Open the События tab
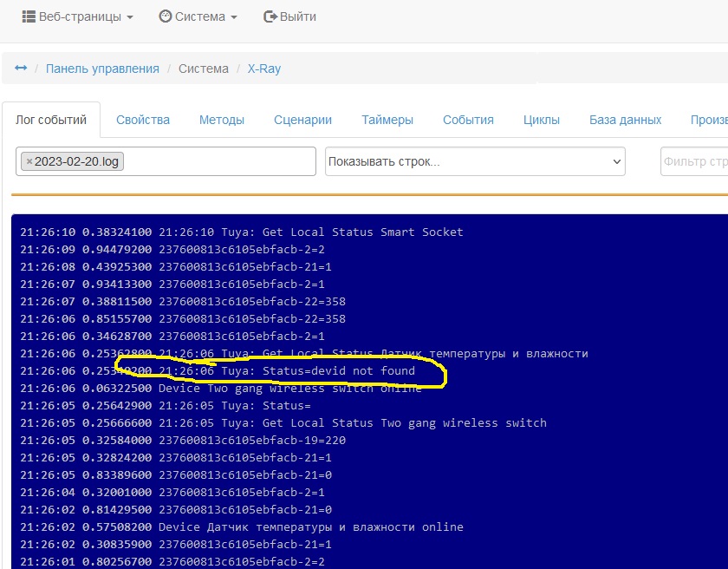This screenshot has height=569, width=728. pos(468,120)
